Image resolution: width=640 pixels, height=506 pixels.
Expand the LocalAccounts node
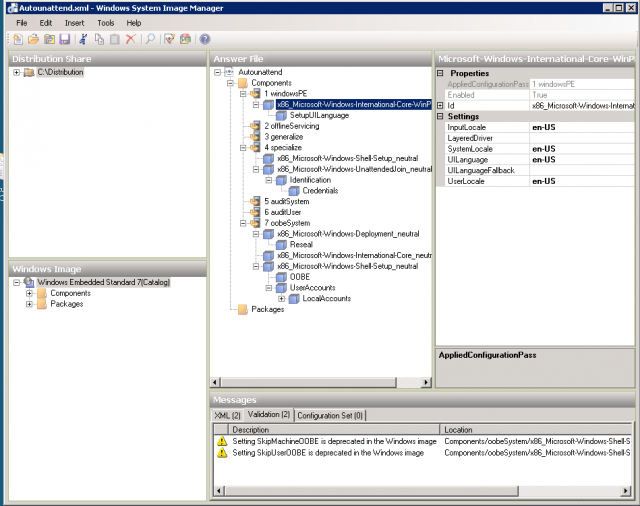pyautogui.click(x=282, y=299)
